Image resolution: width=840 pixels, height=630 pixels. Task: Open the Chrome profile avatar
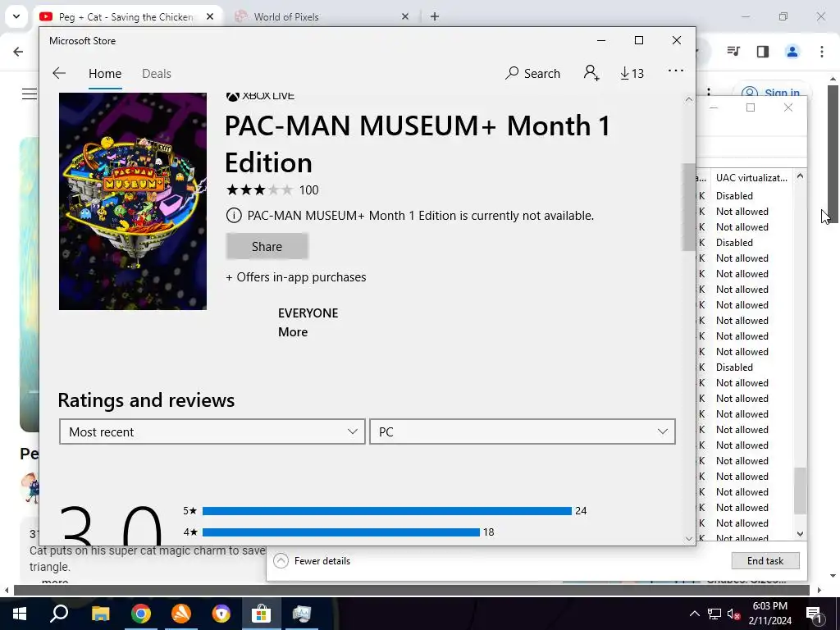pos(792,52)
